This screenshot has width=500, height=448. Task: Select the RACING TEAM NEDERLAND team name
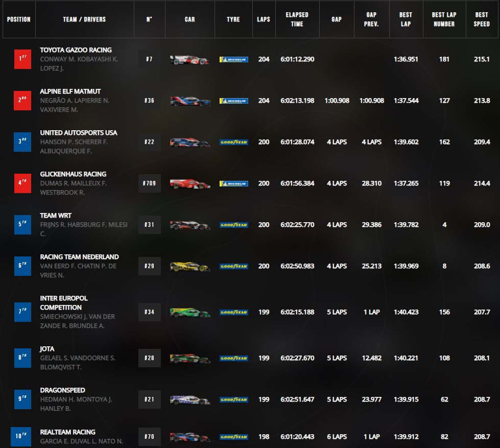79,257
